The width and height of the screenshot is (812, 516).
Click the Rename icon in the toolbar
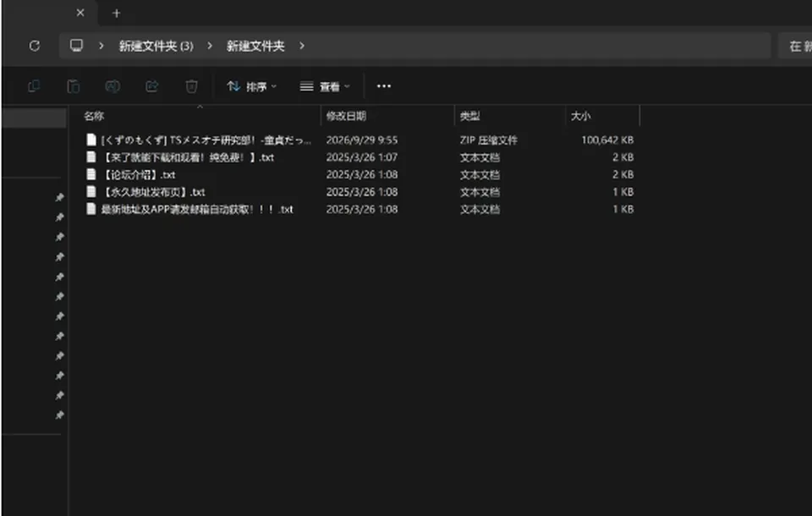pyautogui.click(x=112, y=86)
